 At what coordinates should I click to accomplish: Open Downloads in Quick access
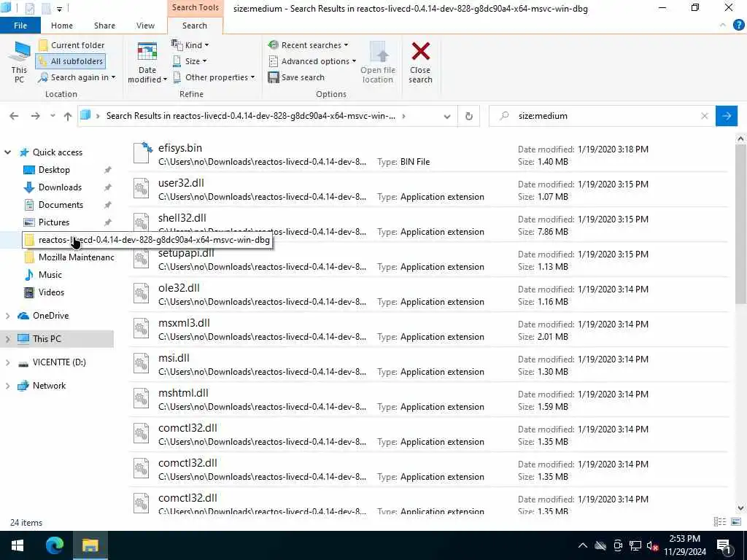(60, 187)
